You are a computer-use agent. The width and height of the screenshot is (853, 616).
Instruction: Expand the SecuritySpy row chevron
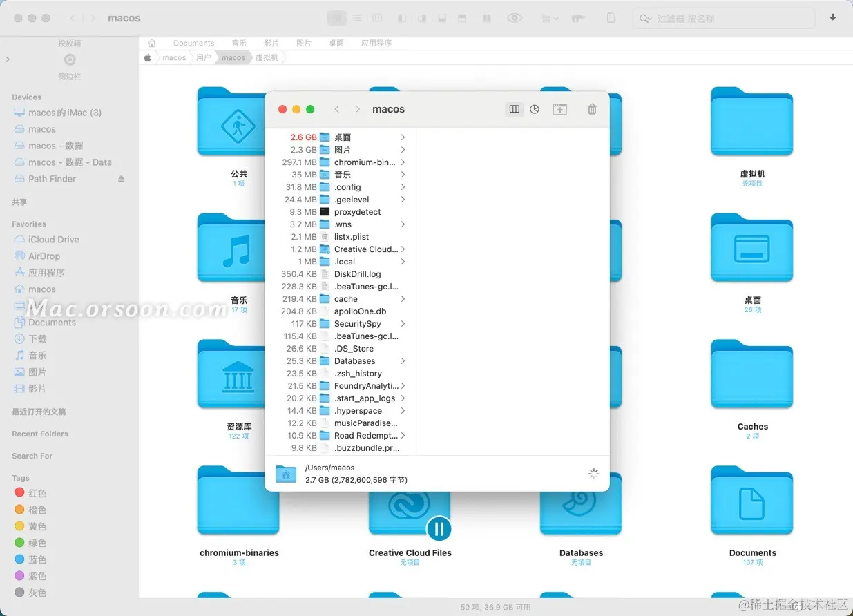[403, 324]
